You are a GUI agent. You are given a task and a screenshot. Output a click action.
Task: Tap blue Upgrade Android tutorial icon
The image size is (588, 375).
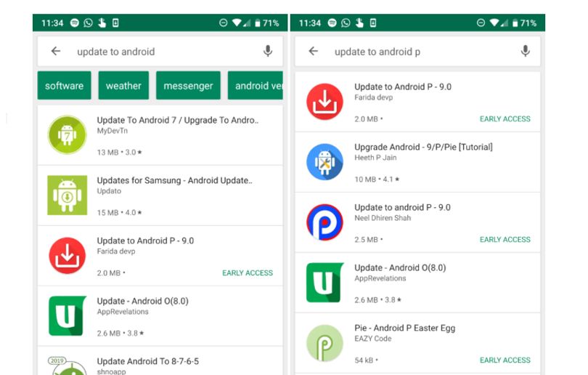324,162
